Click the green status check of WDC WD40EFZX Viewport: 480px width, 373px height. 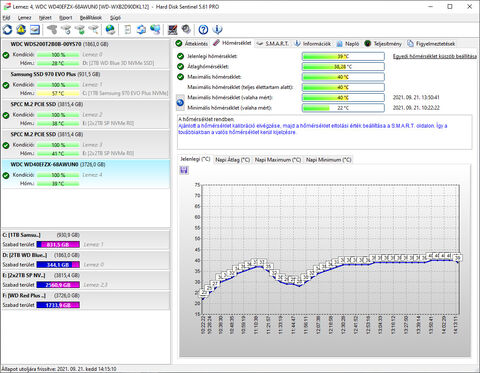6,175
